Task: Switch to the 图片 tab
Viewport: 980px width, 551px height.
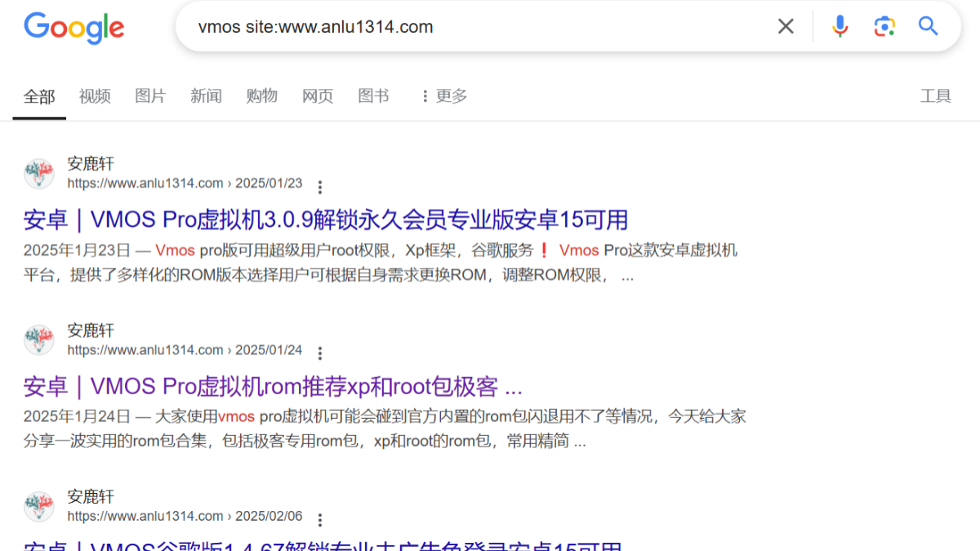Action: (x=150, y=96)
